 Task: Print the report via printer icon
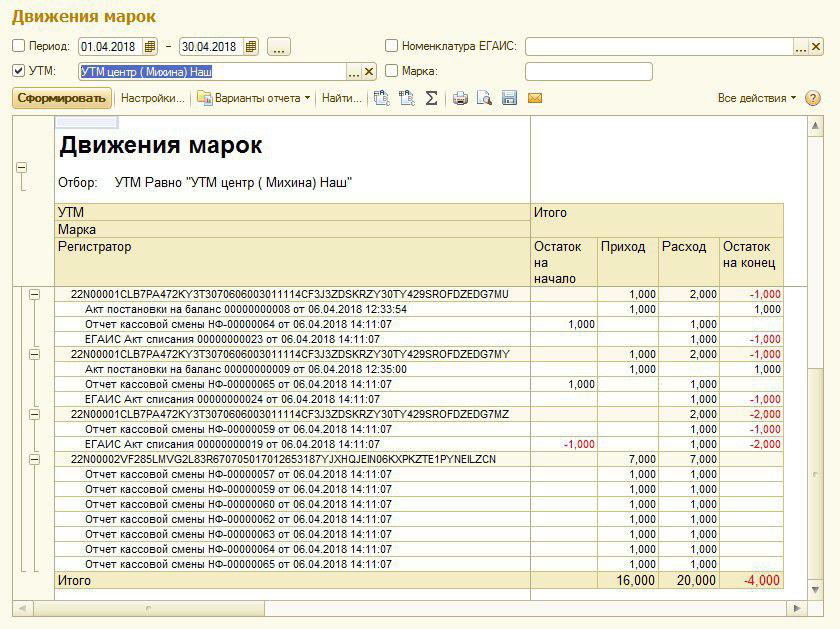[x=460, y=98]
